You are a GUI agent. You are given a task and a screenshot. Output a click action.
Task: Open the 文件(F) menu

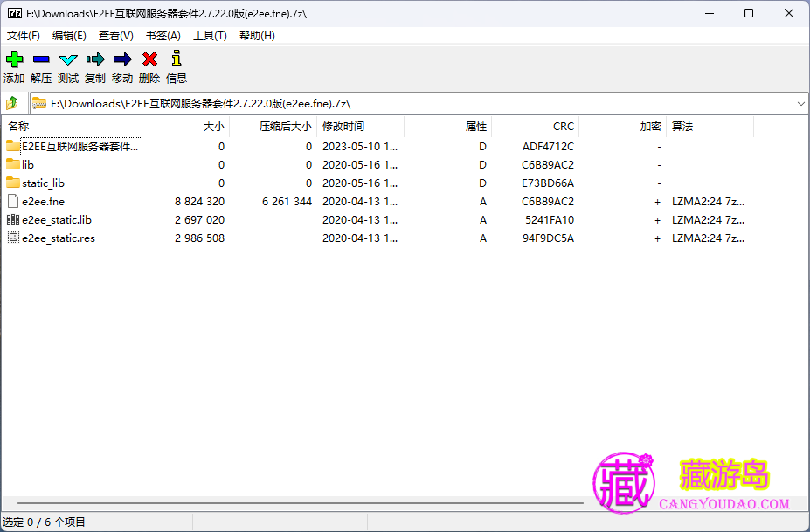pyautogui.click(x=24, y=36)
